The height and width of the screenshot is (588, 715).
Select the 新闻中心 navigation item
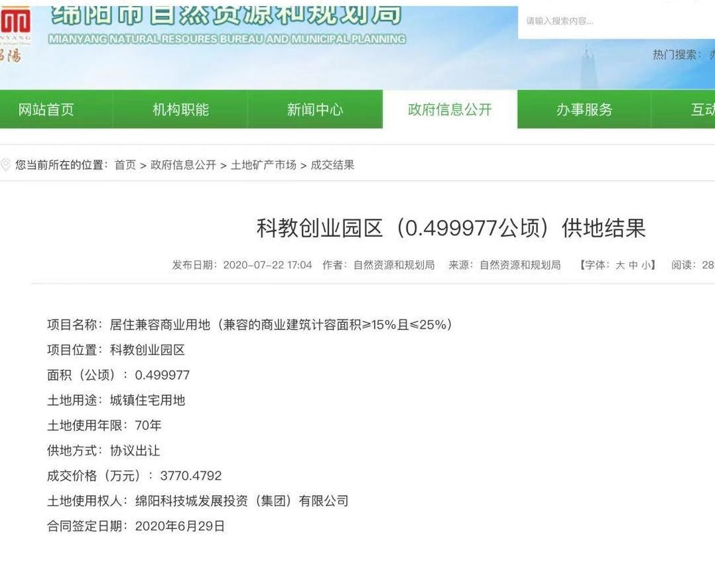315,110
